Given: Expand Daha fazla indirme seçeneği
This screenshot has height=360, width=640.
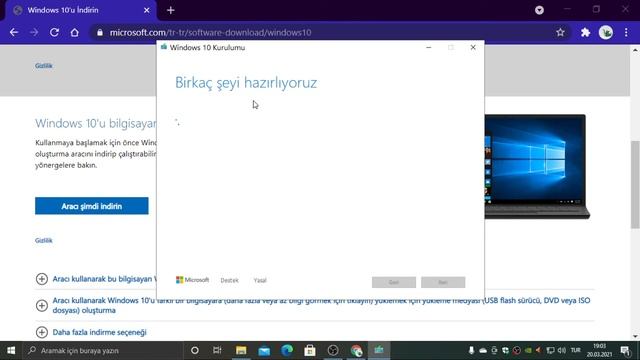Looking at the screenshot, I should (x=42, y=332).
